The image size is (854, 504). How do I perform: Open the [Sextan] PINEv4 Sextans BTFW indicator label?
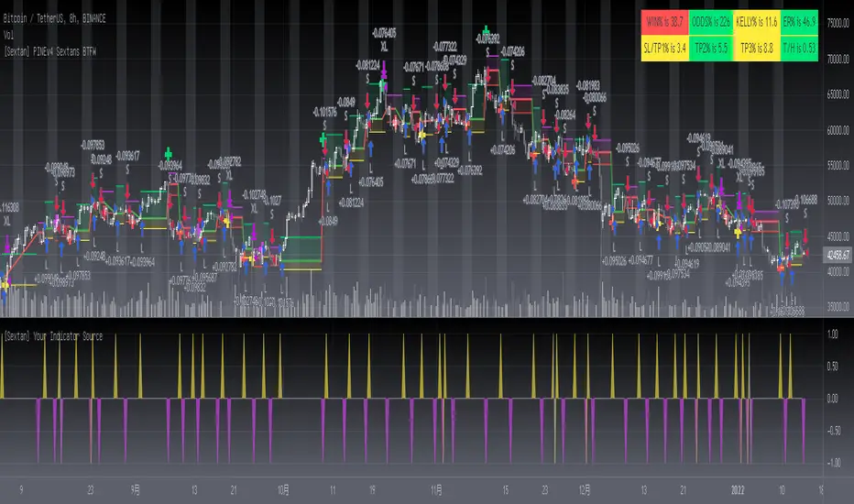[x=49, y=51]
